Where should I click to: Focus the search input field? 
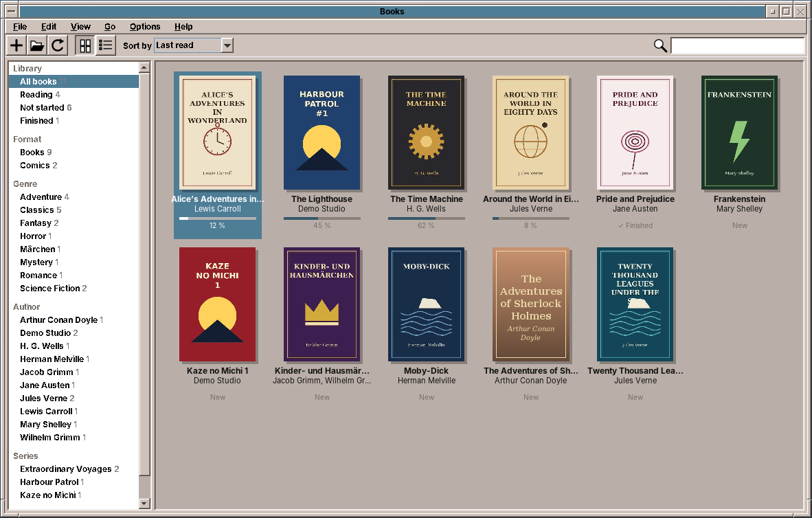tap(738, 45)
